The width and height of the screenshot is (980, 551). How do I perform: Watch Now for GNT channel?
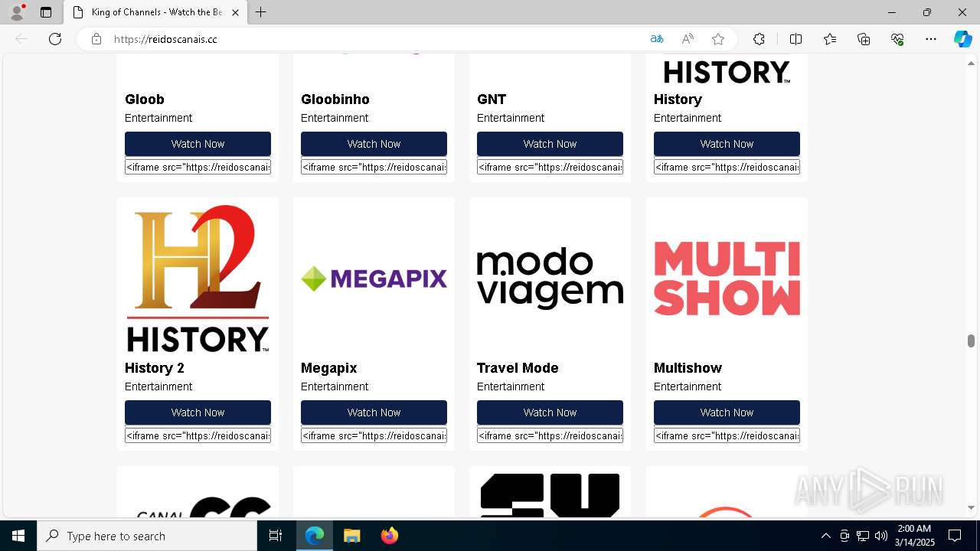coord(550,144)
